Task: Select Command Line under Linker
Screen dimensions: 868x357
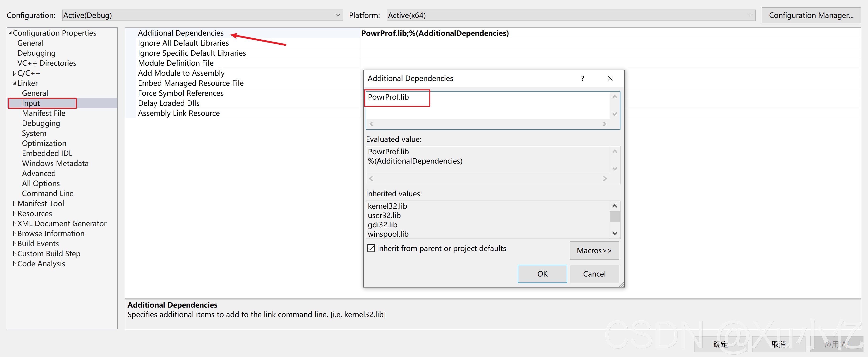Action: pos(48,193)
